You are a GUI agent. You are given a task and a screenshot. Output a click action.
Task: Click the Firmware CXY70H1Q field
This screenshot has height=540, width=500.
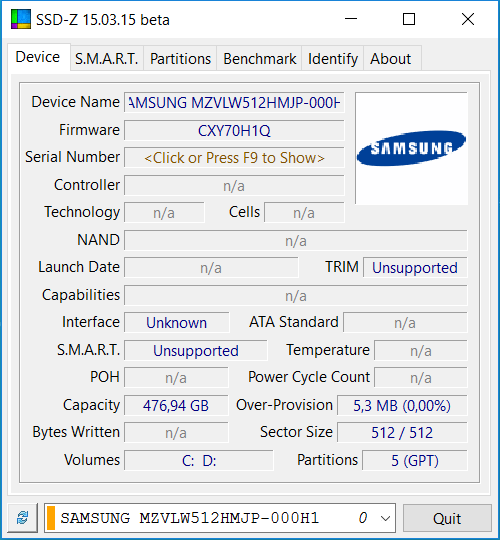pos(234,131)
